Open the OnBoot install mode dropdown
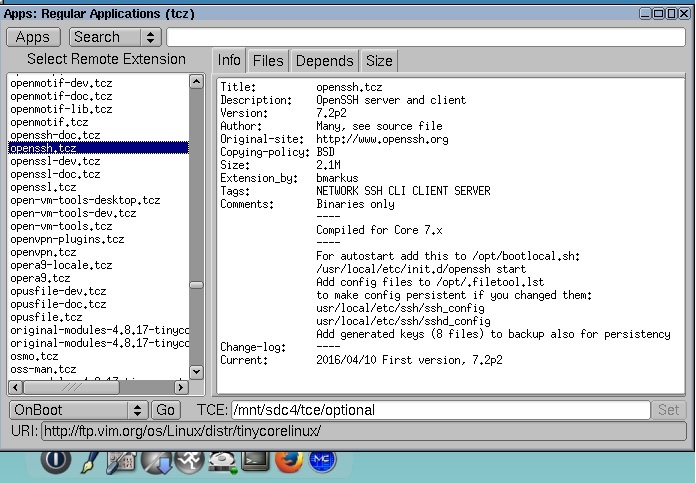 [x=79, y=410]
